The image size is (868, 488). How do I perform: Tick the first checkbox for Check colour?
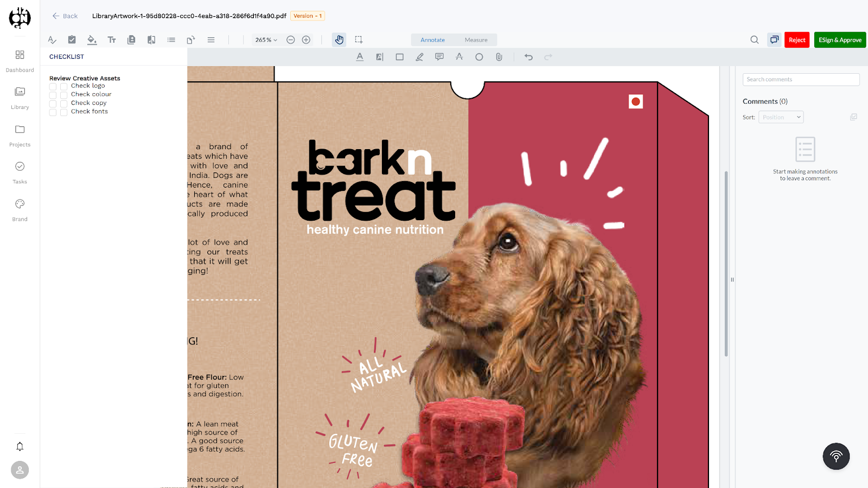point(53,95)
